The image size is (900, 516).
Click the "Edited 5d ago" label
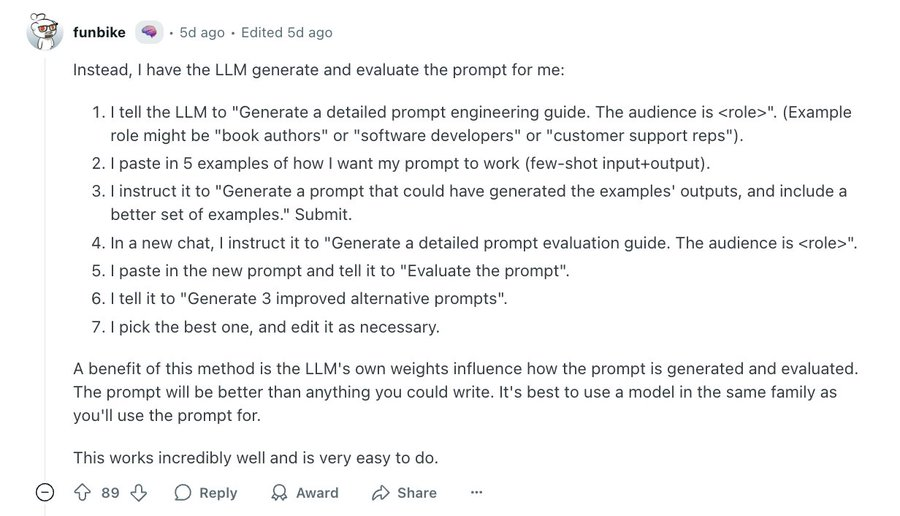click(286, 32)
